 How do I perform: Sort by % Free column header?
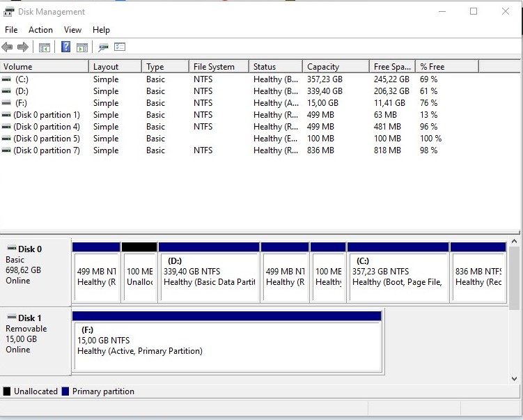pyautogui.click(x=447, y=67)
